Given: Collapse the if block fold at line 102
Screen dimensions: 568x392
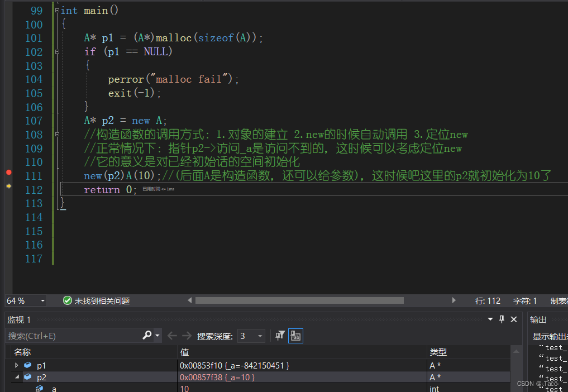Looking at the screenshot, I should pyautogui.click(x=57, y=52).
